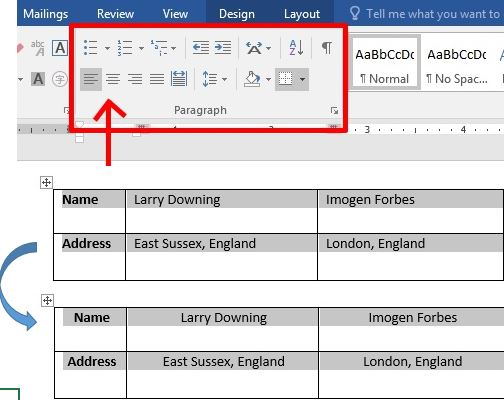Screen dimensions: 504x400
Task: Click the Distributed alignment icon
Action: point(179,79)
